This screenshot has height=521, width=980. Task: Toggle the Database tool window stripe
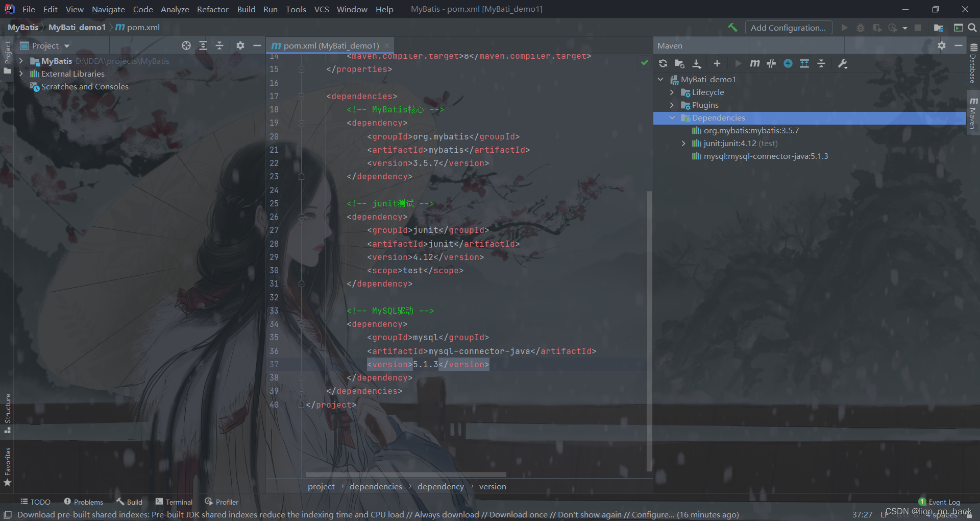pyautogui.click(x=973, y=63)
